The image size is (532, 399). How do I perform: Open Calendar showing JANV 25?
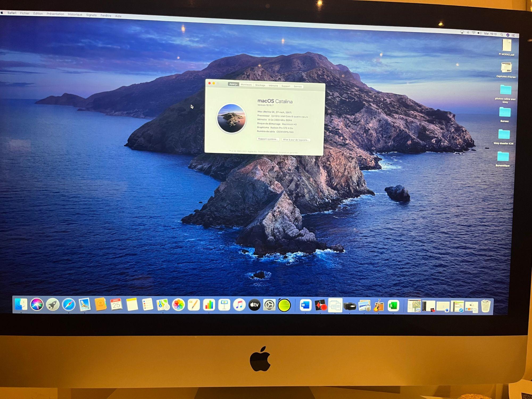(116, 305)
